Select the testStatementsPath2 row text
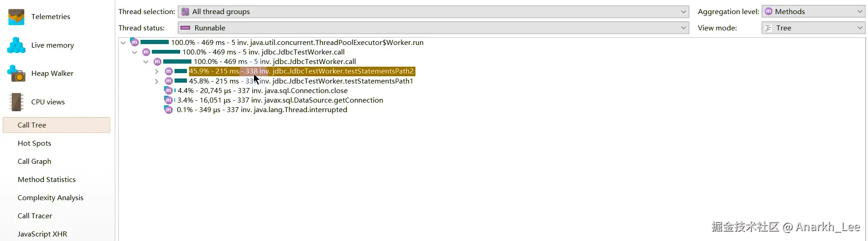The height and width of the screenshot is (241, 868). tap(302, 71)
